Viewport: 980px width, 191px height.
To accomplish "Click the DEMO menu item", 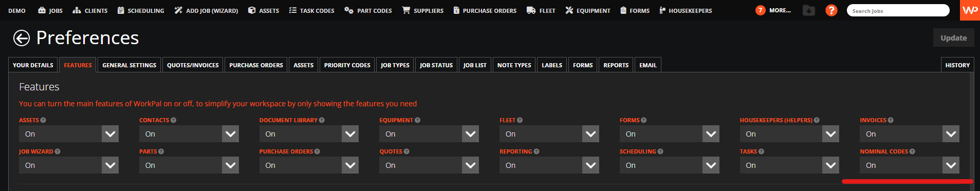I will click(17, 11).
